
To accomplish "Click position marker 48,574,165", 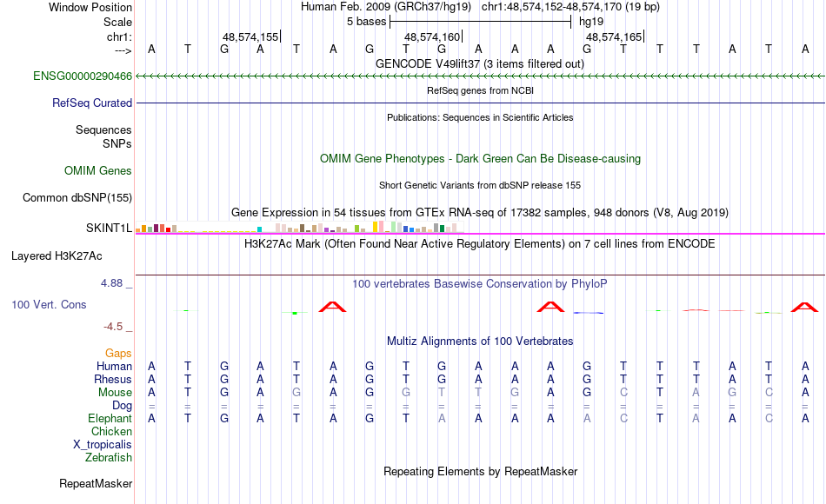I will (x=615, y=36).
